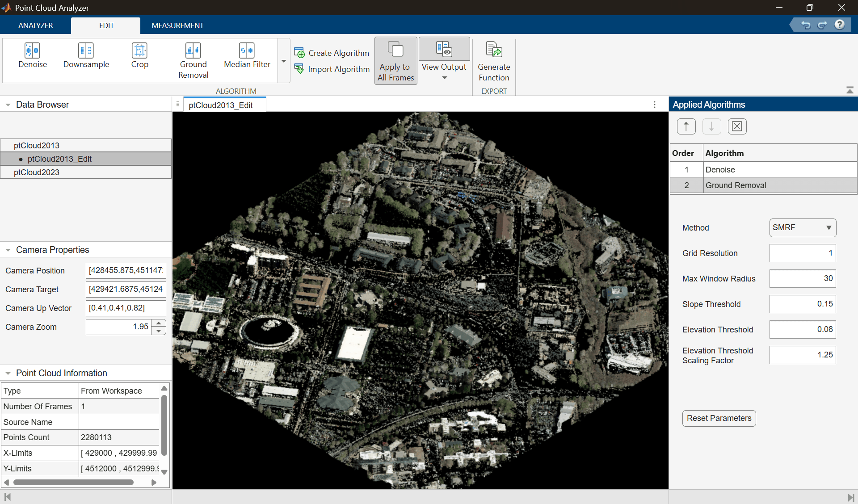
Task: Select Ground Removal row in Applied Algorithms
Action: click(763, 185)
